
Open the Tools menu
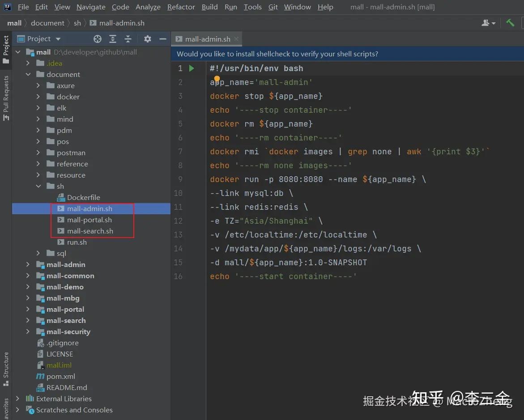(252, 7)
